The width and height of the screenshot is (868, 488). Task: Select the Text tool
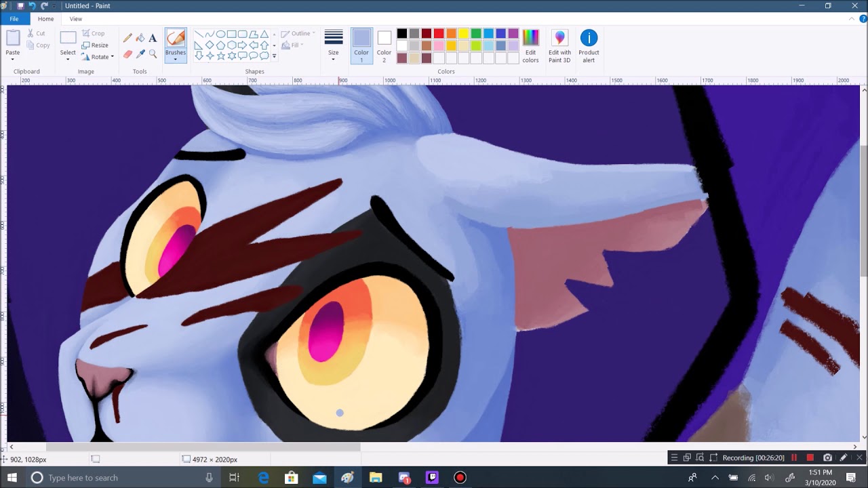(x=153, y=38)
